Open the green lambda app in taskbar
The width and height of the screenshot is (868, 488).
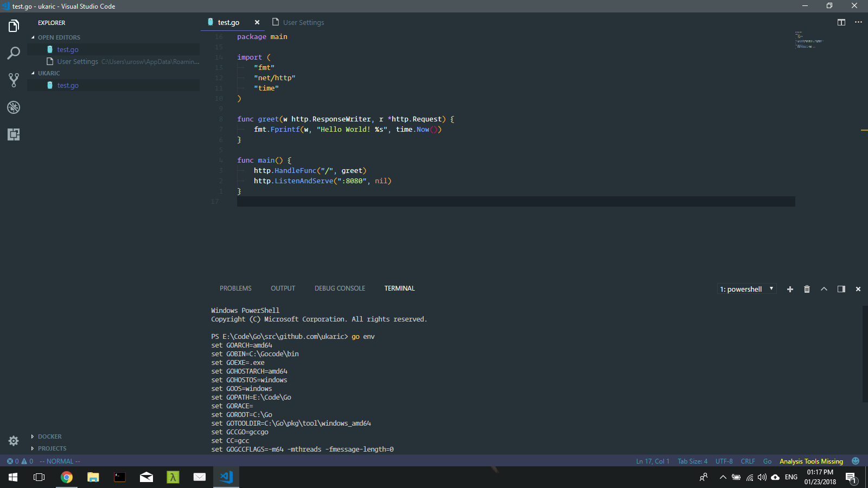point(173,477)
